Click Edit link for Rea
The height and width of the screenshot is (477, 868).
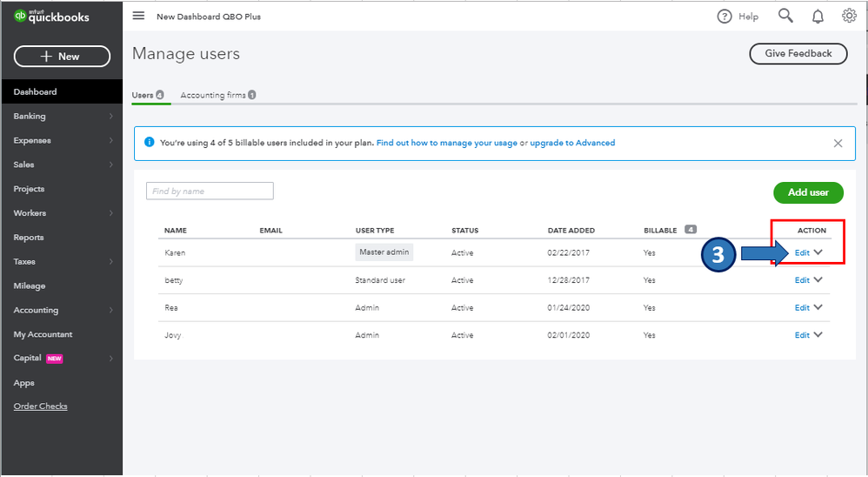(x=802, y=307)
